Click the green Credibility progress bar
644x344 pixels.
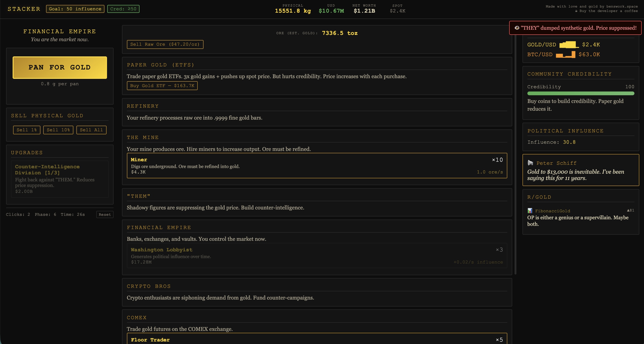tap(580, 93)
